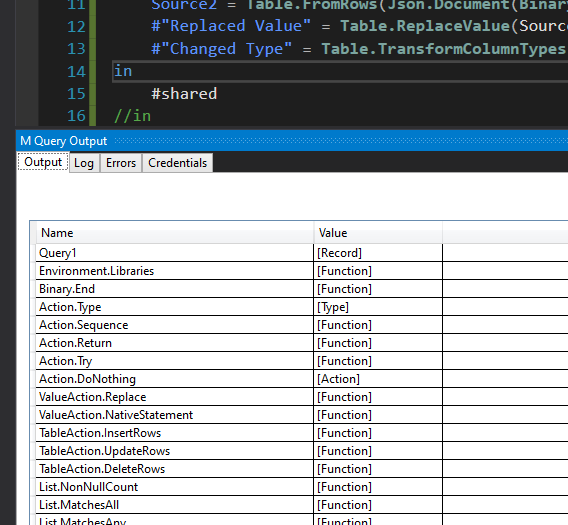Click line number 12 in the gutter
Screen dimensions: 568x525
76,26
